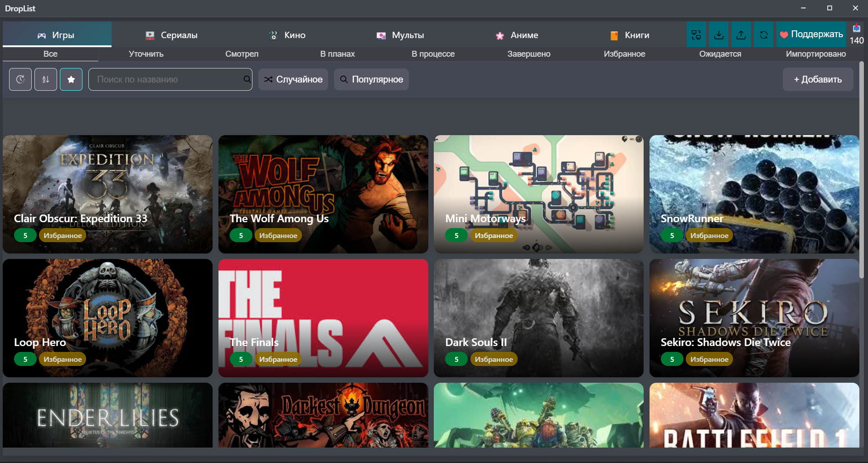868x463 pixels.
Task: Select the Книги tab
Action: point(630,35)
